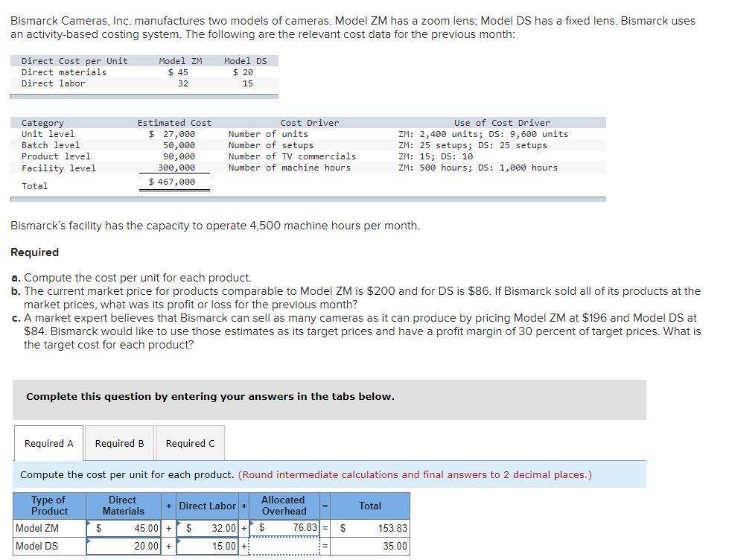
Task: Click the 'Product level' category label
Action: click(56, 156)
